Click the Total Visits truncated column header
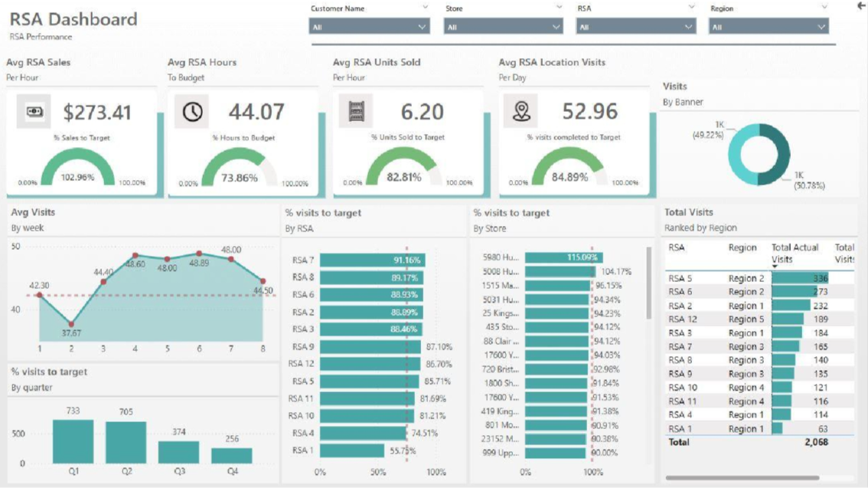 845,253
